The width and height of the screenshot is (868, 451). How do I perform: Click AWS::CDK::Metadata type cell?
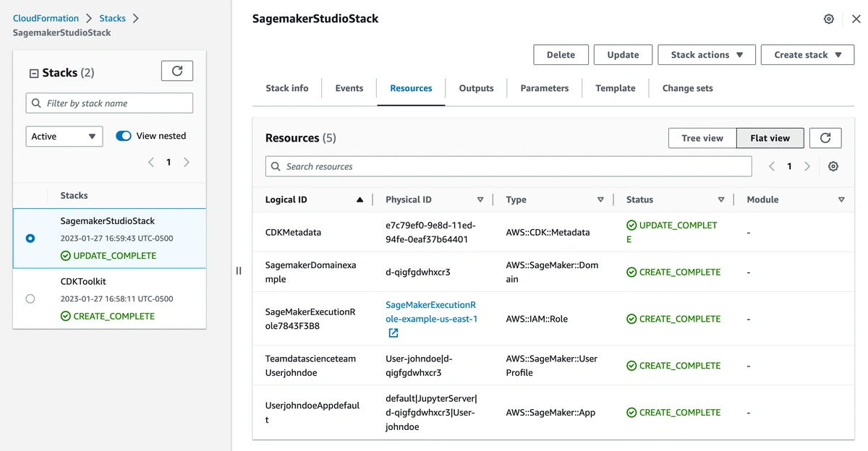click(x=548, y=232)
